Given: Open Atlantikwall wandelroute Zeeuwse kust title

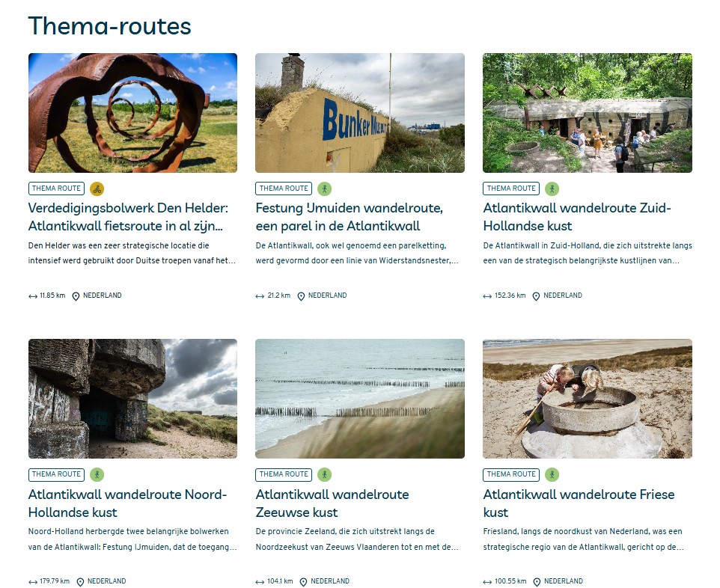Looking at the screenshot, I should 332,503.
